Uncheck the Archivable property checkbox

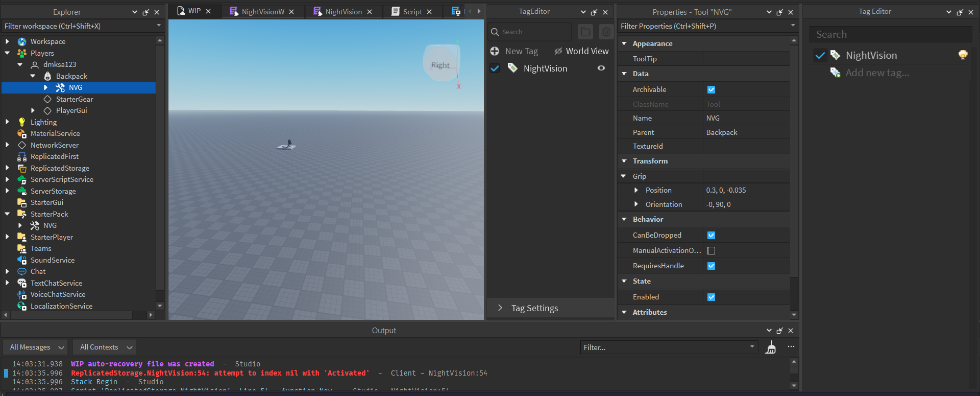pos(711,89)
